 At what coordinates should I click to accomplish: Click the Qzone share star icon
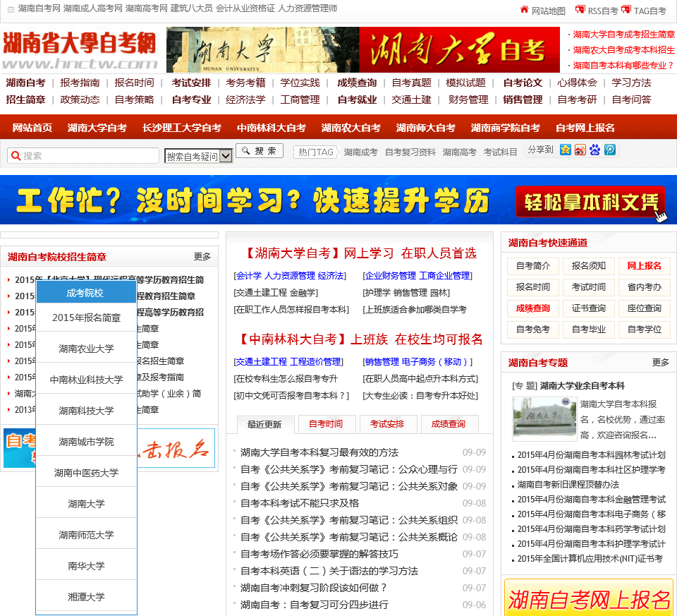pyautogui.click(x=565, y=150)
